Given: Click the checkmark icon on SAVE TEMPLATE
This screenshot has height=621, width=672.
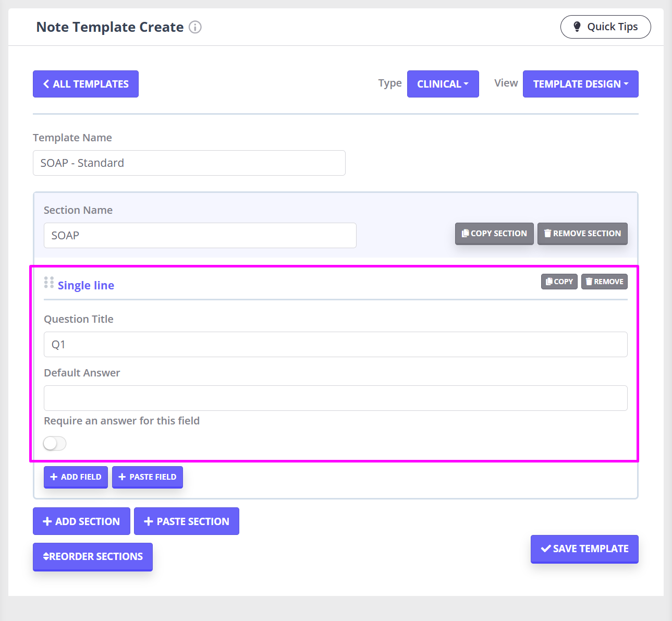Looking at the screenshot, I should 545,549.
